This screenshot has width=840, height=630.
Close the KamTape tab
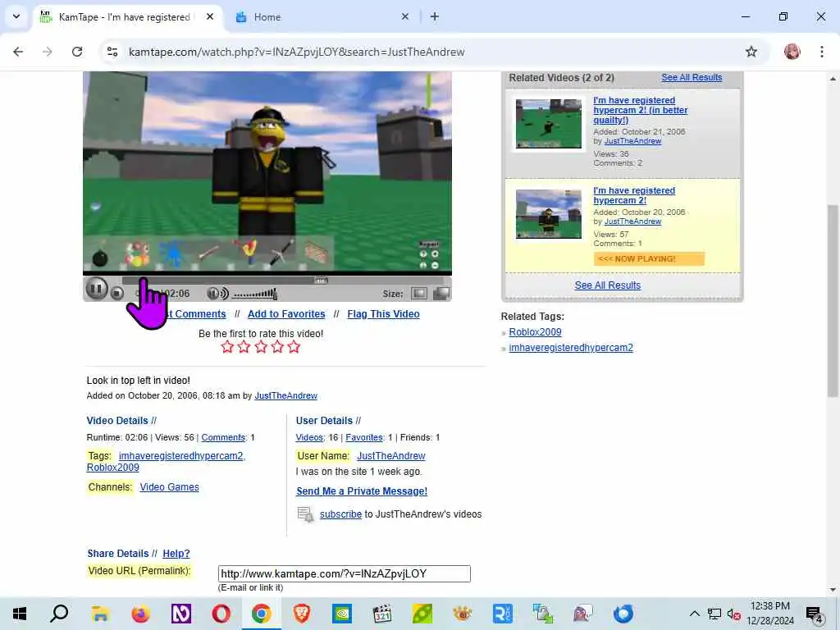pyautogui.click(x=210, y=16)
